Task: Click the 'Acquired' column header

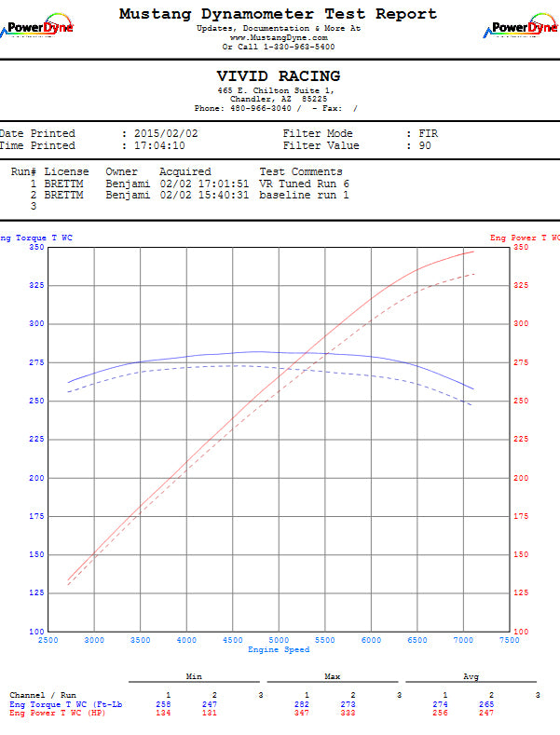Action: pos(185,171)
